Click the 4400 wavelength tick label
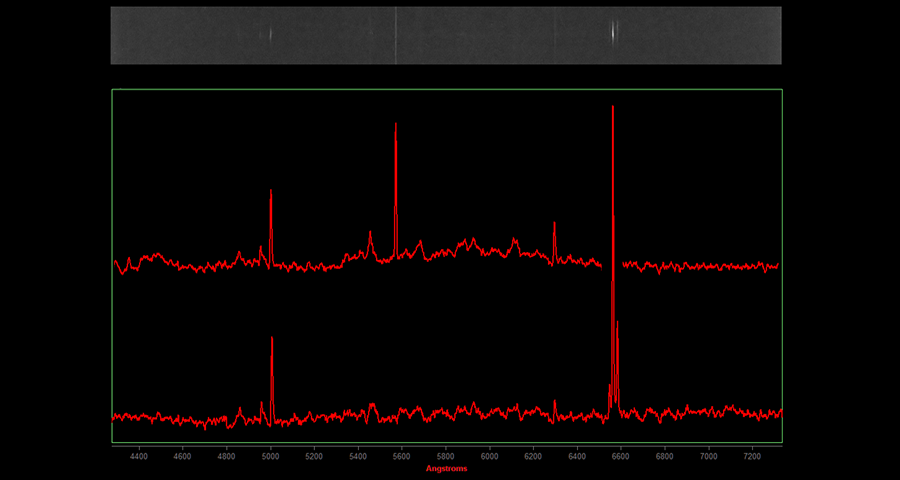This screenshot has height=480, width=900. pos(139,456)
